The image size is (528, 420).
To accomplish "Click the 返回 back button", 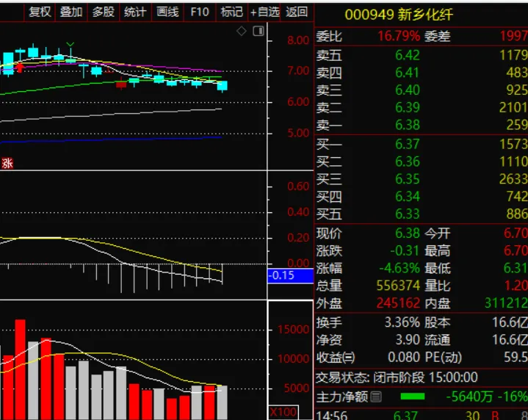I will (x=297, y=12).
